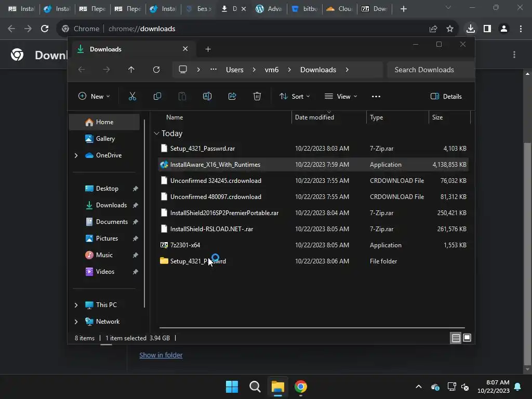This screenshot has height=399, width=532.
Task: Bookmark this page with the star icon
Action: coord(450,29)
